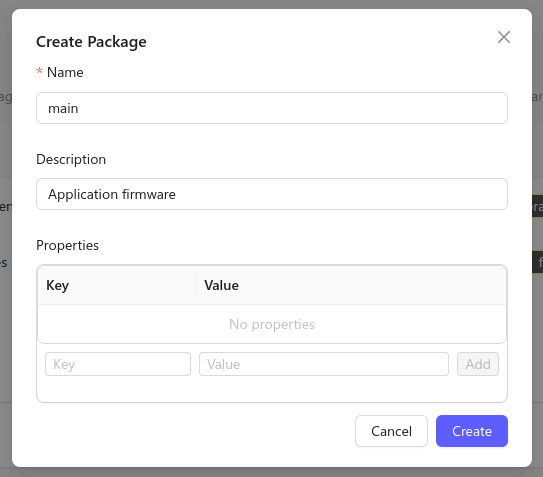The image size is (543, 477).
Task: Close the Create Package dialog with X
Action: point(504,37)
